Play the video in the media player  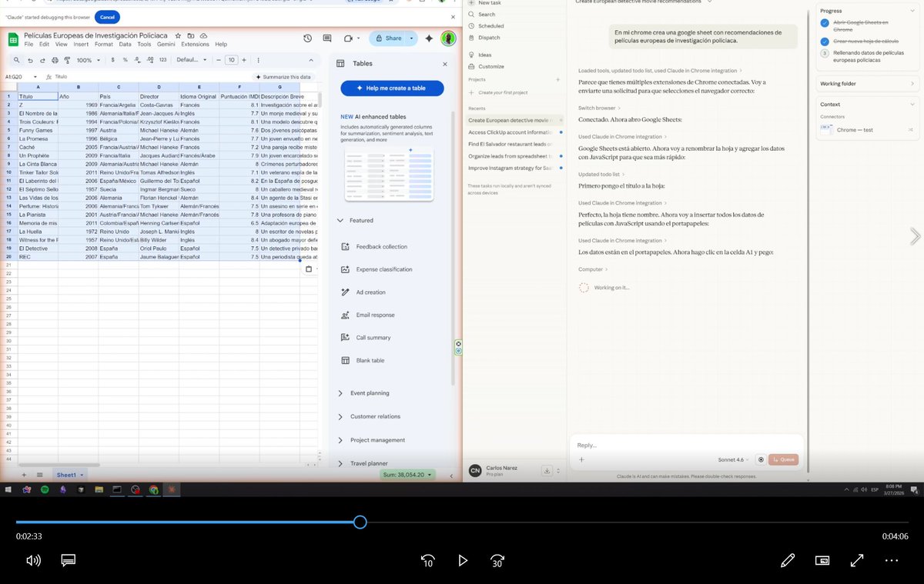[463, 561]
